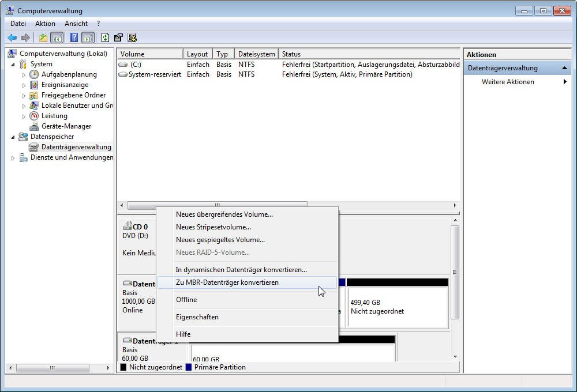This screenshot has width=577, height=392.
Task: Collapse Datenträgerverwaltung section in Aktionen pane
Action: pos(564,68)
